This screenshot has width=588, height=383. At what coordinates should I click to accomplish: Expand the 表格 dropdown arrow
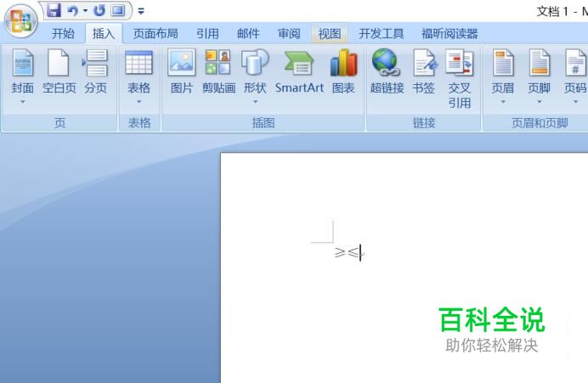[x=139, y=102]
